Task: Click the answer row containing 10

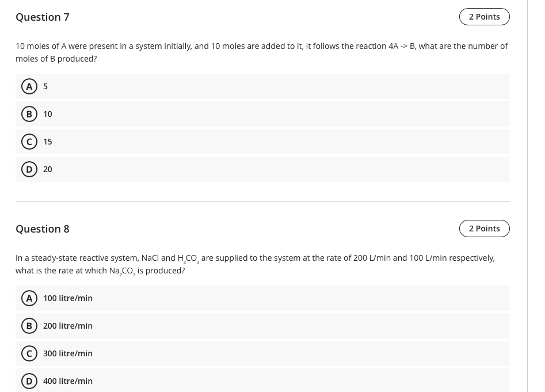Action: tap(262, 114)
